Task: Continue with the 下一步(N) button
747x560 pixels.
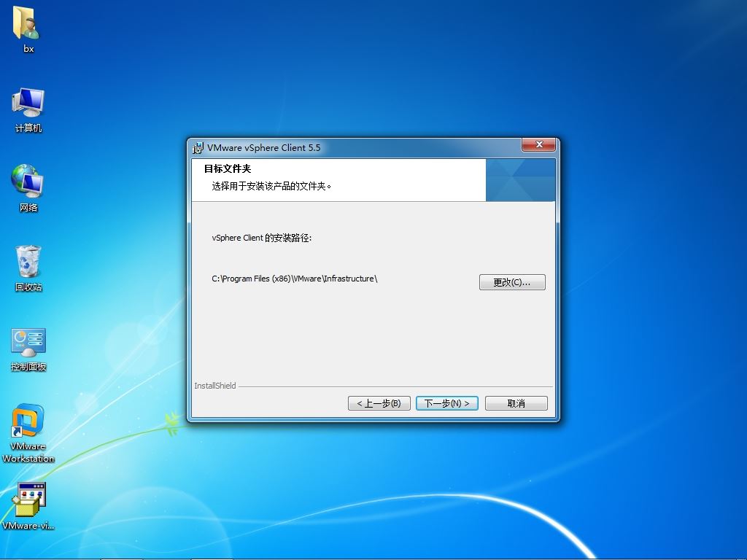Action: point(447,403)
